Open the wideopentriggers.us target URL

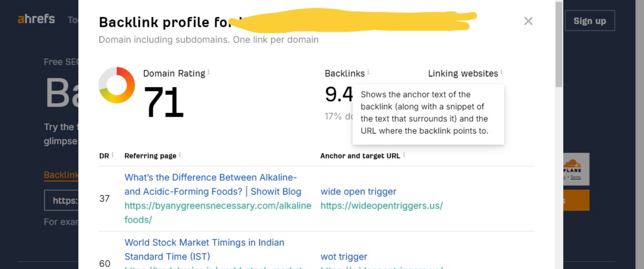pyautogui.click(x=381, y=206)
